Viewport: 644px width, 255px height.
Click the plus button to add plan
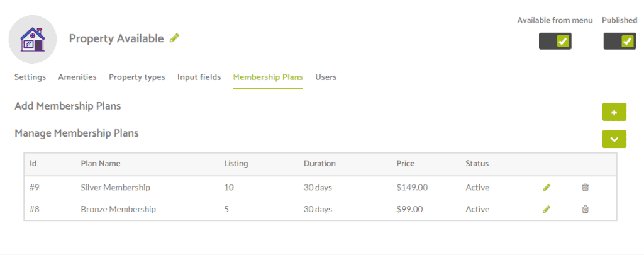(614, 112)
